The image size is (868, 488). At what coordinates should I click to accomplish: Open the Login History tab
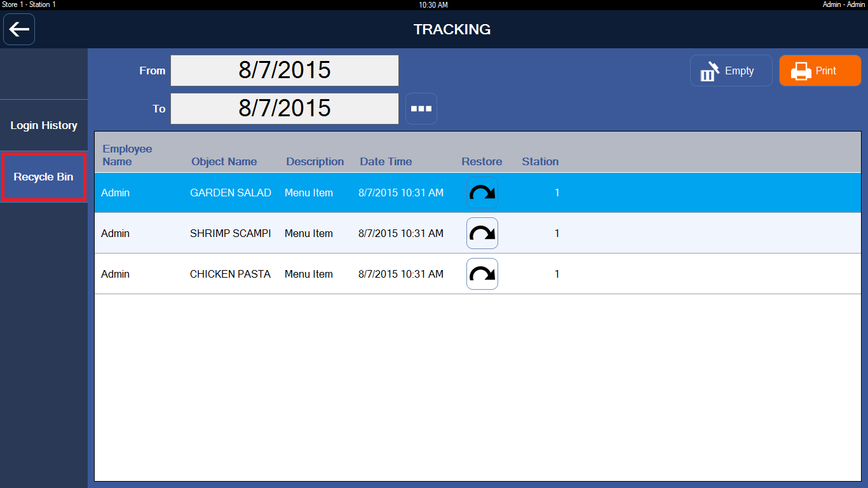point(44,125)
